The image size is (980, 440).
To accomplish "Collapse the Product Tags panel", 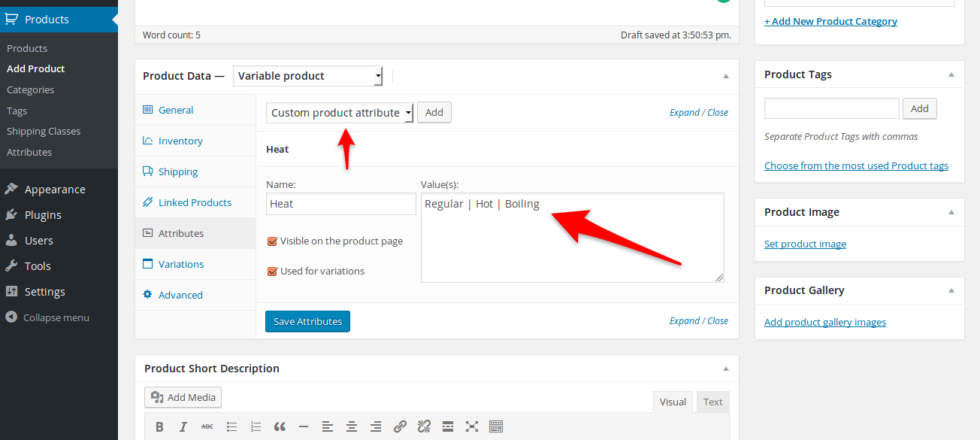I will pyautogui.click(x=951, y=74).
